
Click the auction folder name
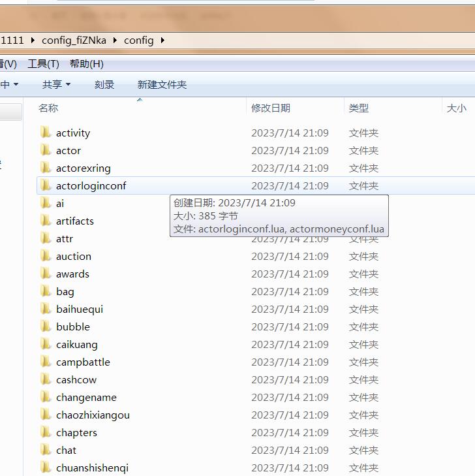(x=74, y=256)
